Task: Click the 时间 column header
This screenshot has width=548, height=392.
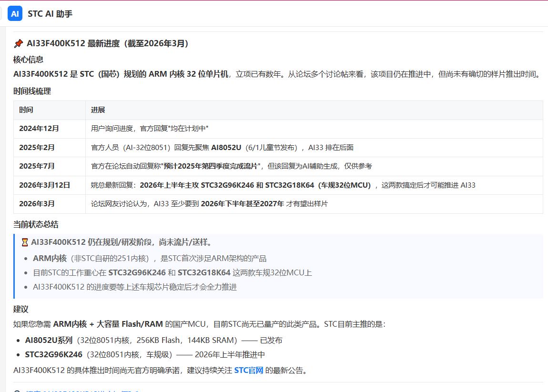Action: (50, 110)
